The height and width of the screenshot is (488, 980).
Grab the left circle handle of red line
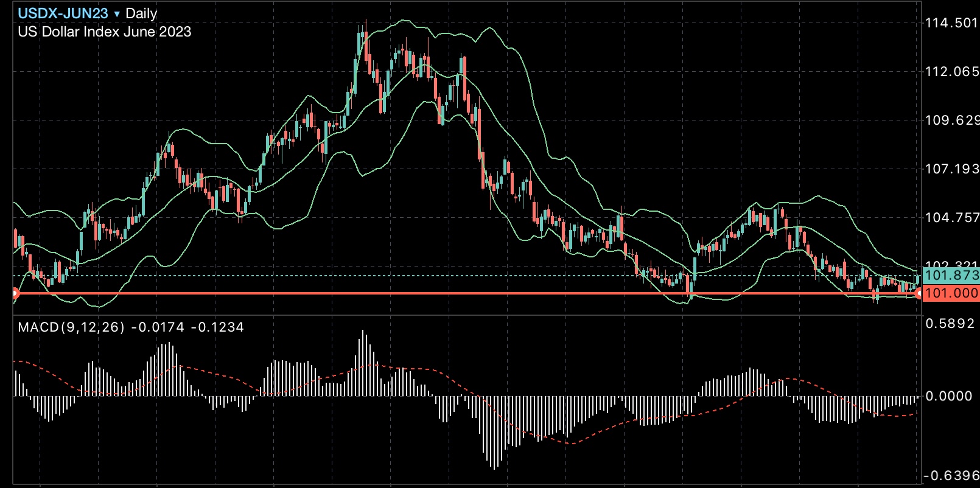[15, 294]
